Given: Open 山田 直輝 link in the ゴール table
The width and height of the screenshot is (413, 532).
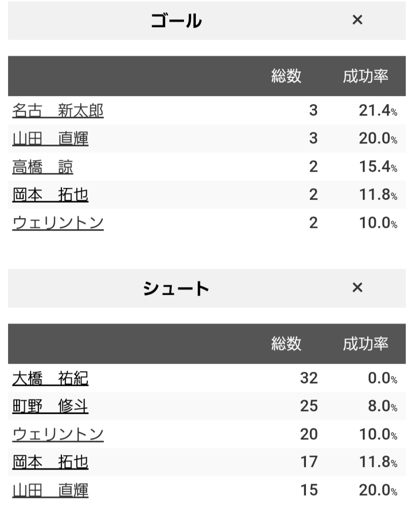Looking at the screenshot, I should [50, 139].
